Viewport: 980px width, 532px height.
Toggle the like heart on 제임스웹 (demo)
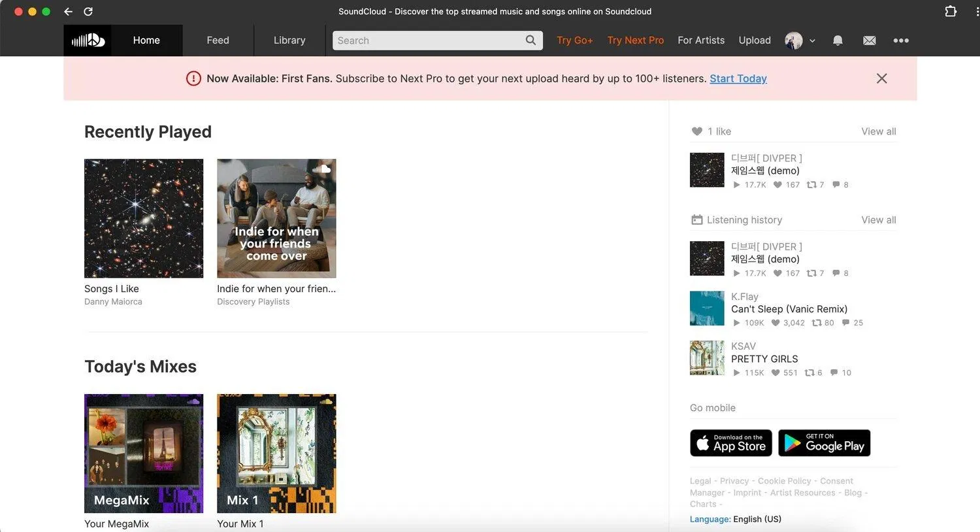776,184
